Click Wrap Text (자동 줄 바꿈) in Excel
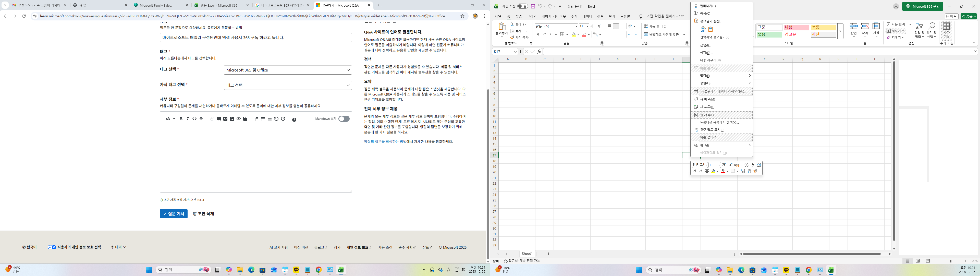The image size is (980, 276). [655, 26]
